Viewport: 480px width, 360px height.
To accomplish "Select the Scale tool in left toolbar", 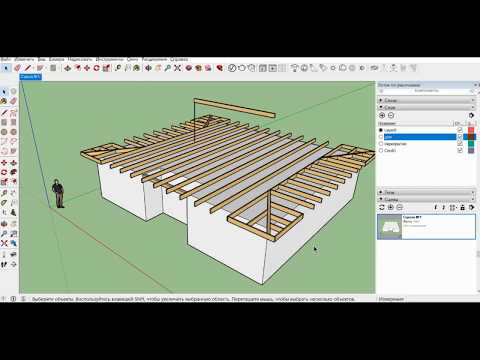I will [x=4, y=182].
